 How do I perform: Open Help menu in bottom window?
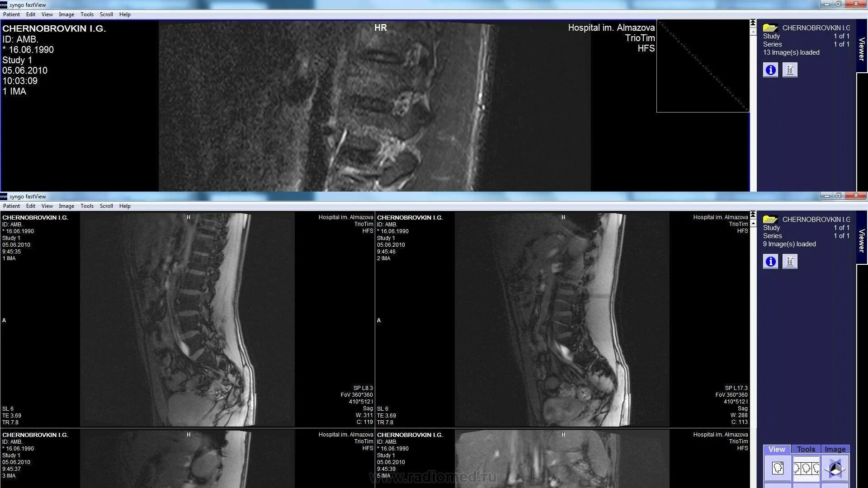(x=125, y=206)
